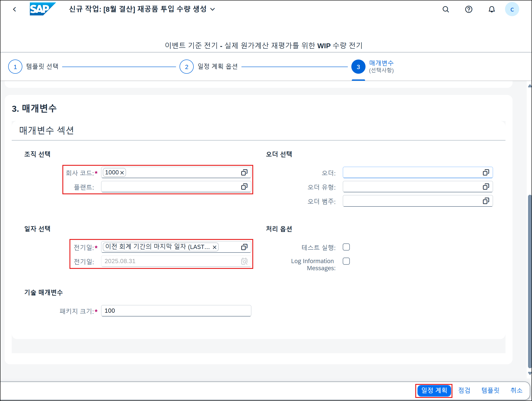The image size is (532, 401).
Task: Click the 일정 계획 schedule button
Action: (434, 390)
